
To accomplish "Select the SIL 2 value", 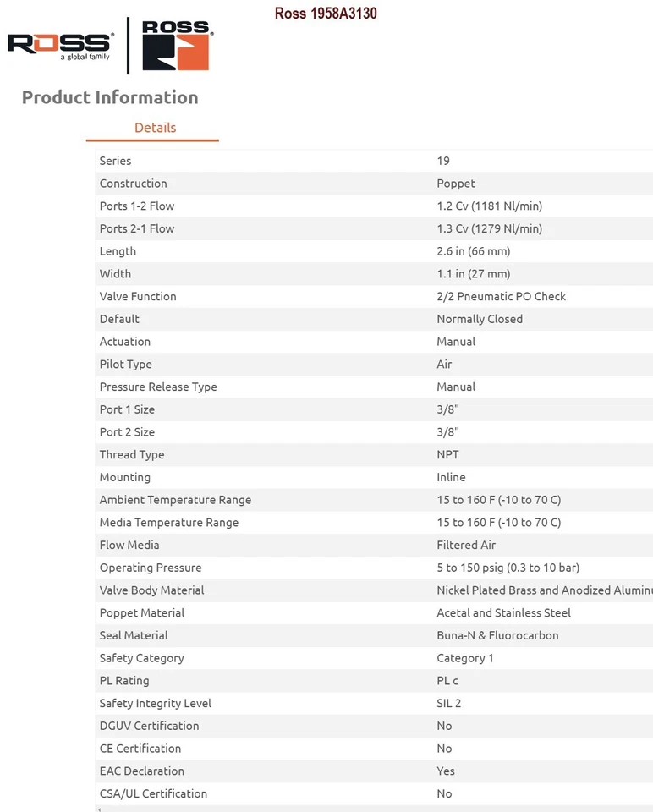I will [x=448, y=704].
